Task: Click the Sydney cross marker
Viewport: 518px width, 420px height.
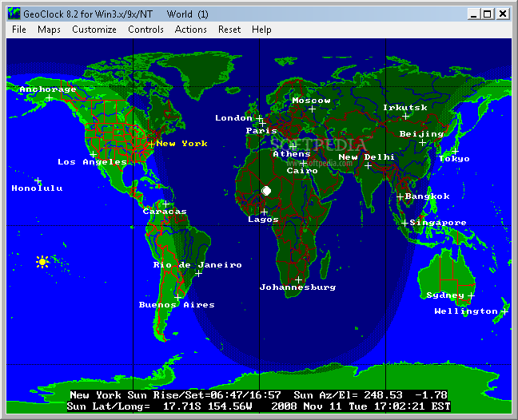Action: 471,295
